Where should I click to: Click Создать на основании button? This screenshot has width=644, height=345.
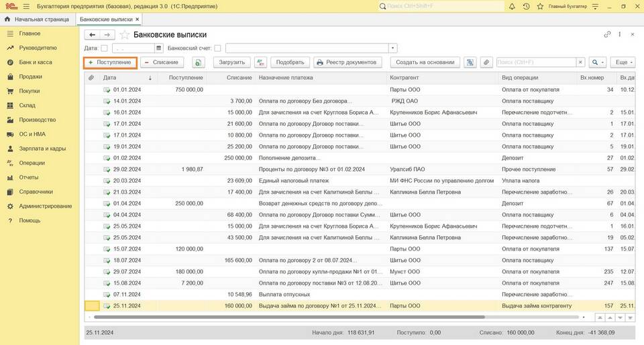tap(425, 62)
